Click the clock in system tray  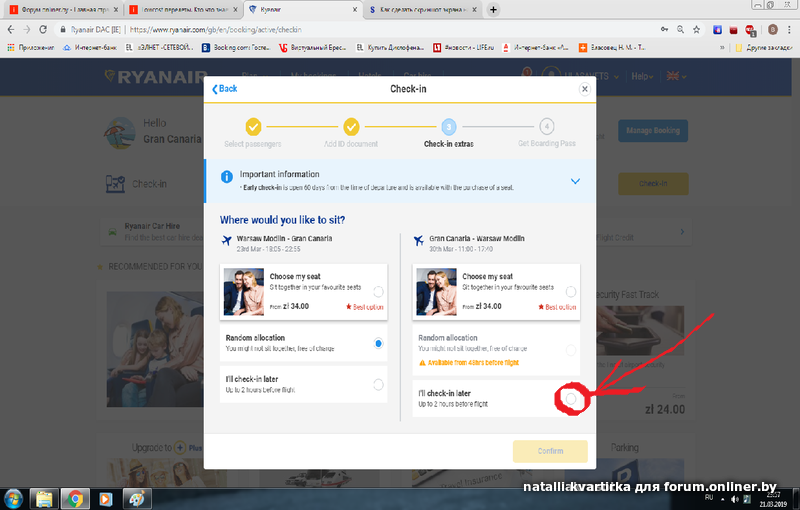point(773,499)
